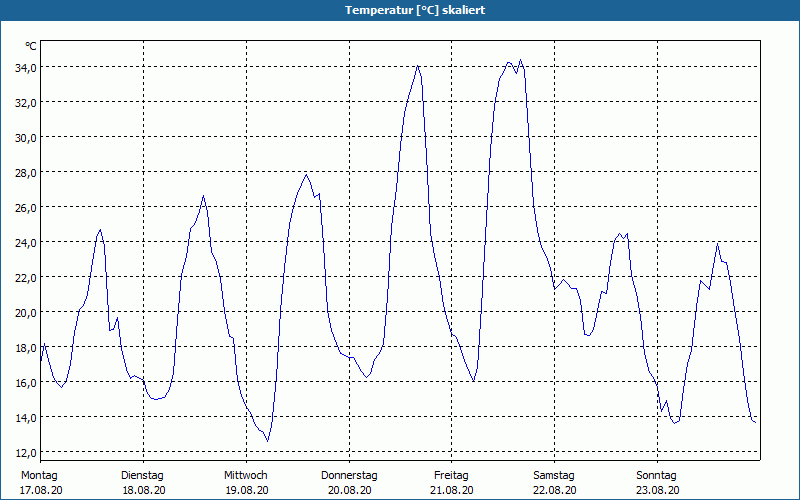Select the Dienstag day label

142,476
